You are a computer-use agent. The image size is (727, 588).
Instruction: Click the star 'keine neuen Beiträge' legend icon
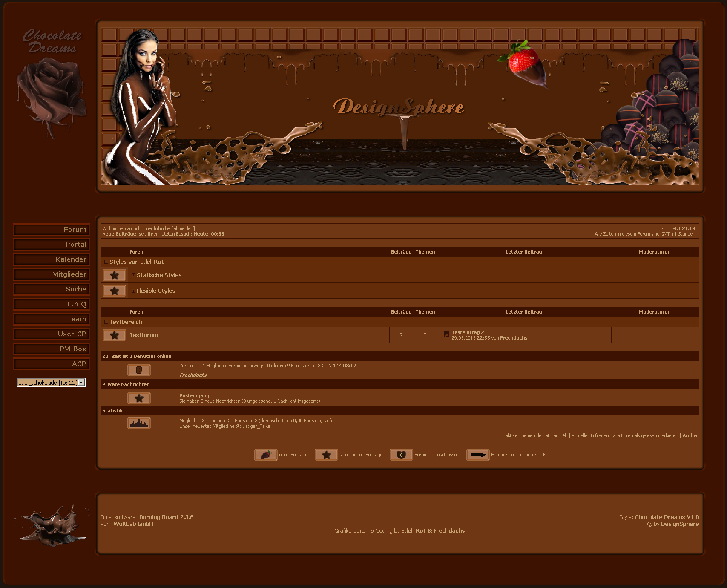[x=326, y=455]
